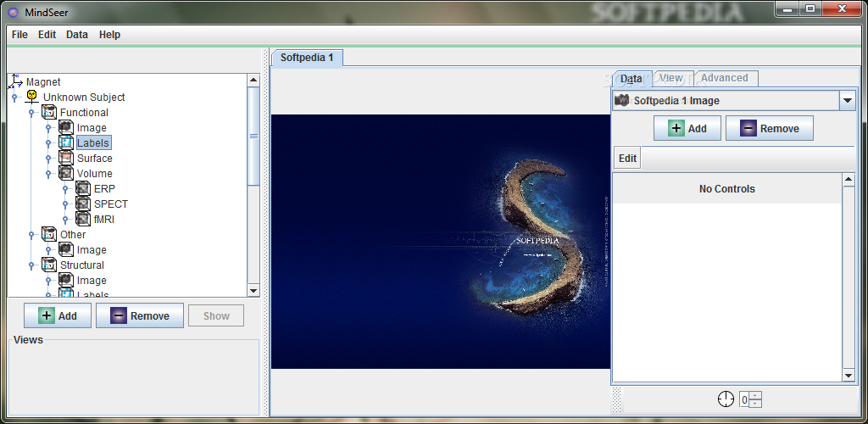Select the Softpedia 1 viewport tab

coord(307,58)
